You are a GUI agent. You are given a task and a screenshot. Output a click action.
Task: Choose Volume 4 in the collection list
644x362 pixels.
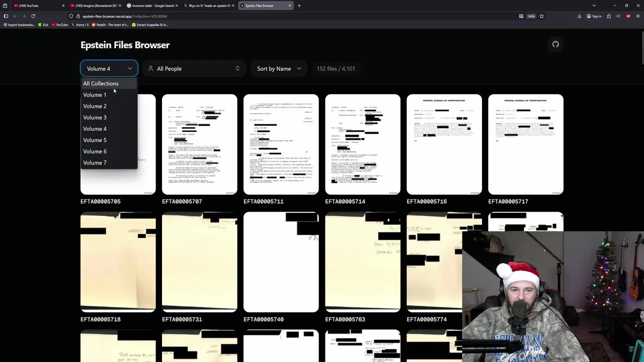109,129
